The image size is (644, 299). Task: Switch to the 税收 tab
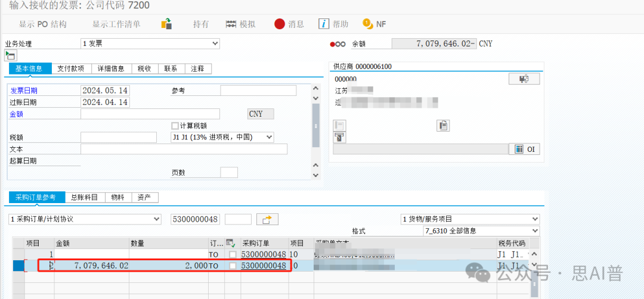[x=144, y=68]
